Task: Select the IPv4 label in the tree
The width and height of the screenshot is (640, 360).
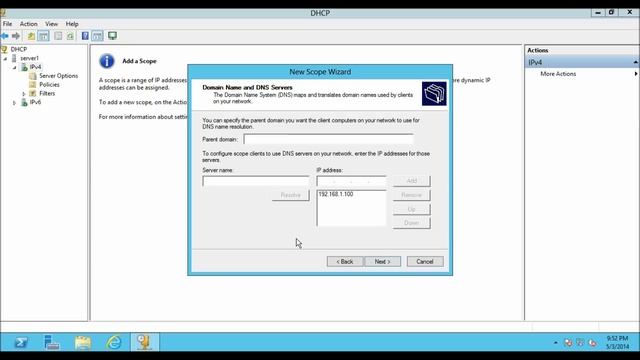Action: tap(35, 67)
